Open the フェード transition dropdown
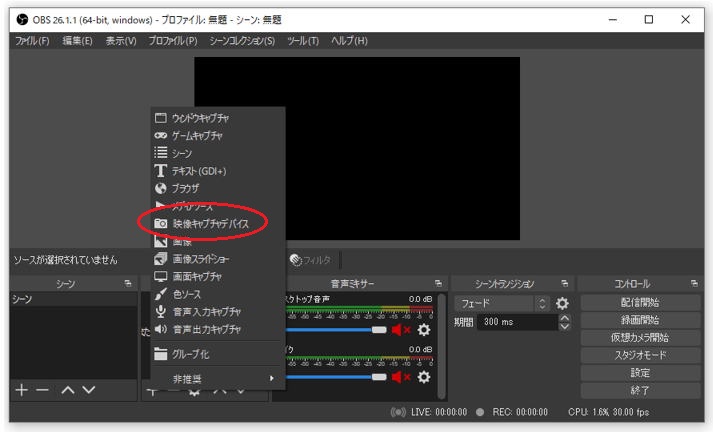 tap(501, 303)
